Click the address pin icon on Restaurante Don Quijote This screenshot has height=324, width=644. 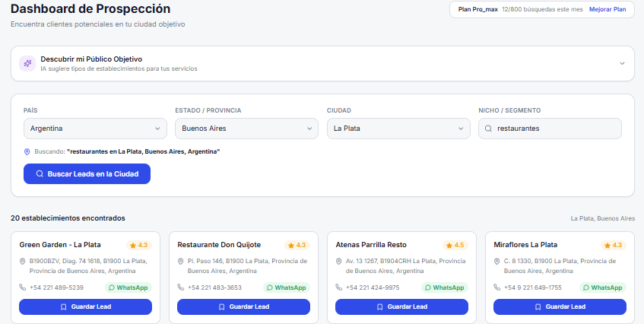pos(180,261)
